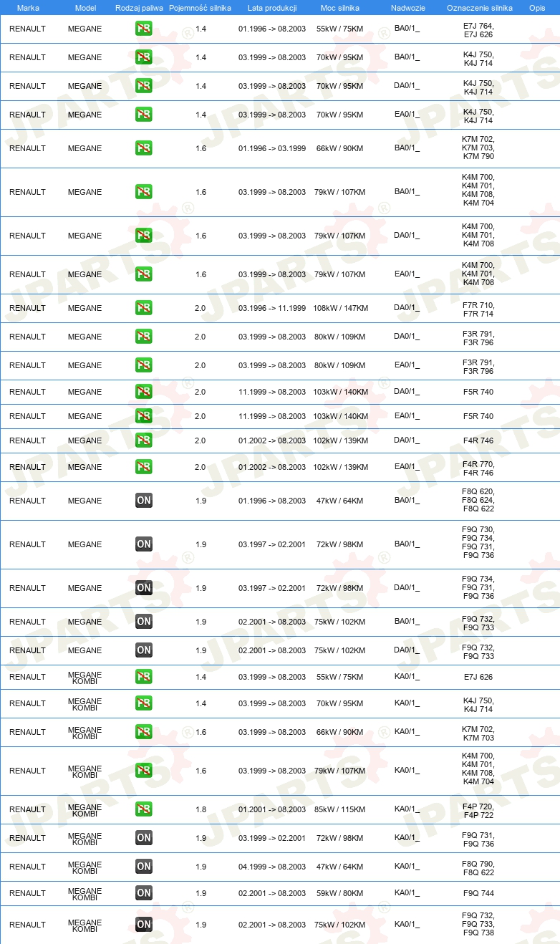
Task: Click the Lata produkcji column header
Action: pyautogui.click(x=272, y=8)
